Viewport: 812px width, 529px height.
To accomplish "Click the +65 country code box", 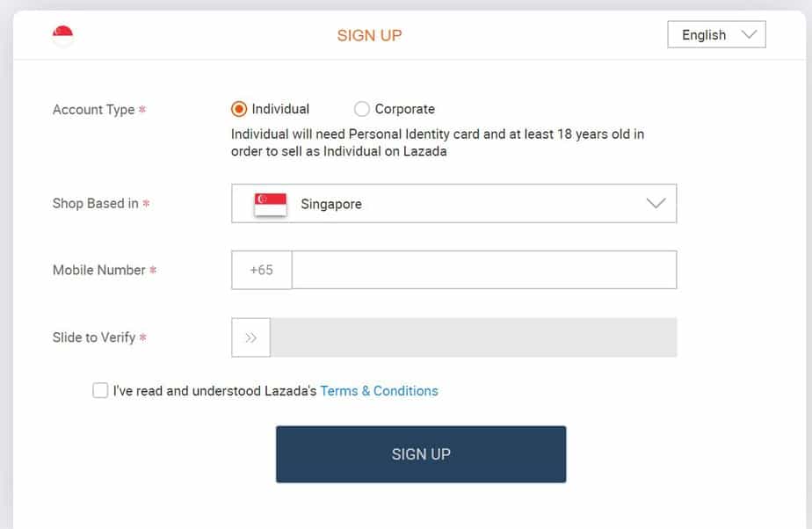I will coord(261,271).
